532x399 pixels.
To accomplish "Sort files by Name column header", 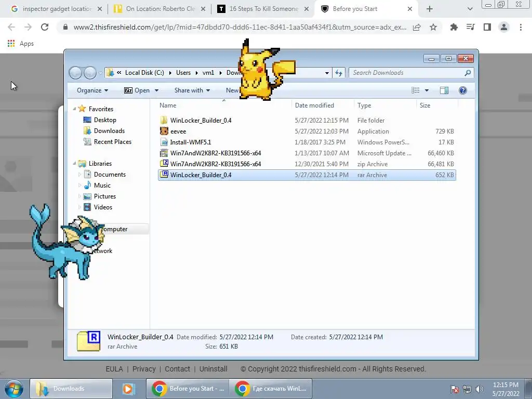I will (x=168, y=105).
